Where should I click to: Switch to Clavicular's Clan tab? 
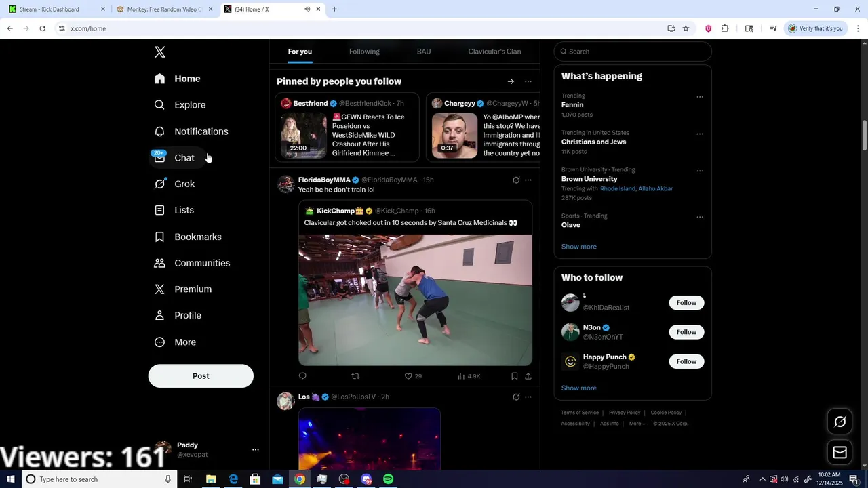point(494,52)
